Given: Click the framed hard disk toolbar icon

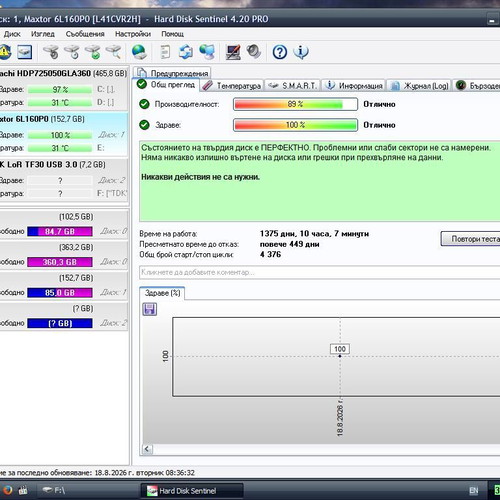Looking at the screenshot, I should (25, 52).
